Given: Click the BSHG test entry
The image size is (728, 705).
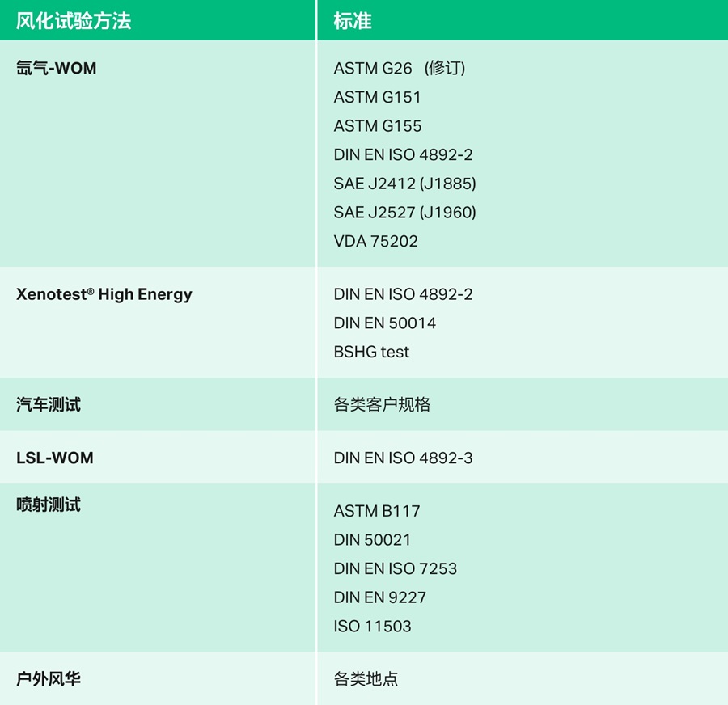Looking at the screenshot, I should [x=371, y=352].
